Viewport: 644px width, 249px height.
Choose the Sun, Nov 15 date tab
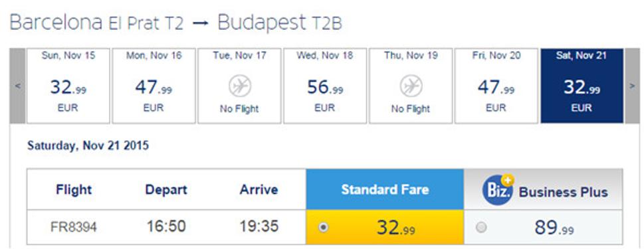coord(68,86)
